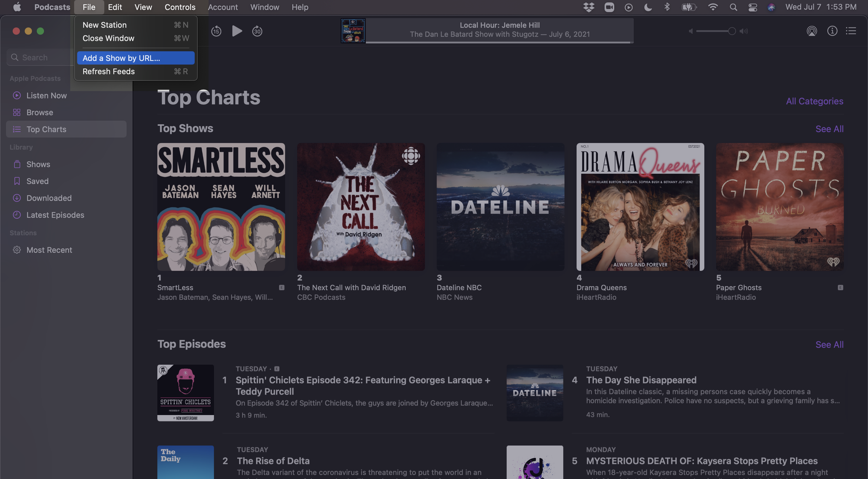Viewport: 868px width, 479px height.
Task: Set max volume via loud speaker icon
Action: pos(744,31)
